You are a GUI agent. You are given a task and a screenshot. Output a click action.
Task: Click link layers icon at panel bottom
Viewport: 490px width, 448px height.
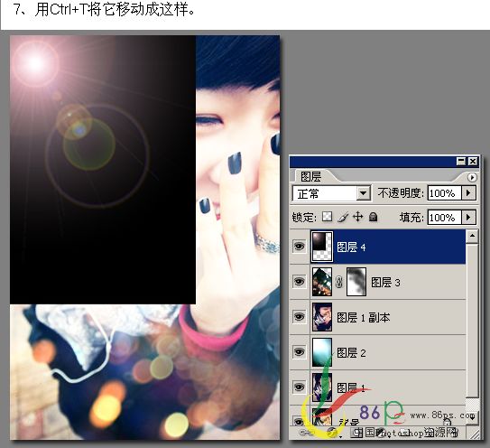[306, 433]
